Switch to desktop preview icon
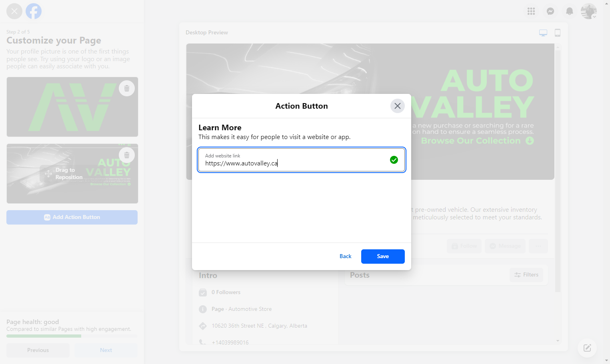Screen dimensions: 610x364 [x=543, y=33]
